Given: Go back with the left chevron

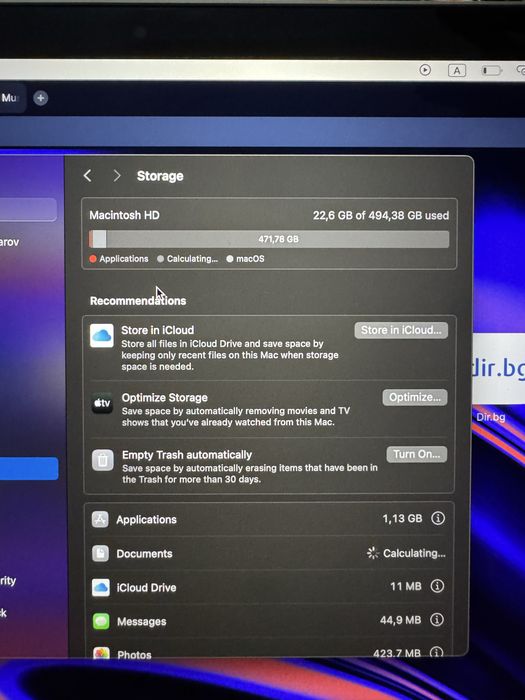Looking at the screenshot, I should [x=88, y=175].
